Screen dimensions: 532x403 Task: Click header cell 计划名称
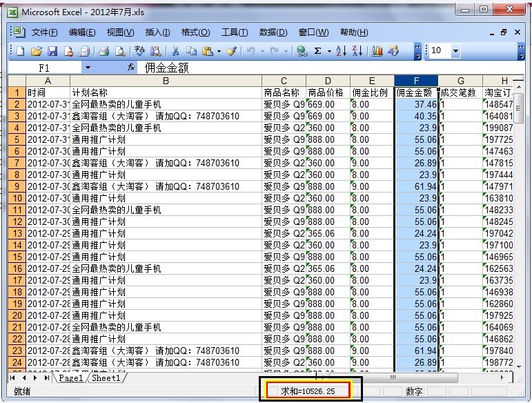tap(166, 92)
